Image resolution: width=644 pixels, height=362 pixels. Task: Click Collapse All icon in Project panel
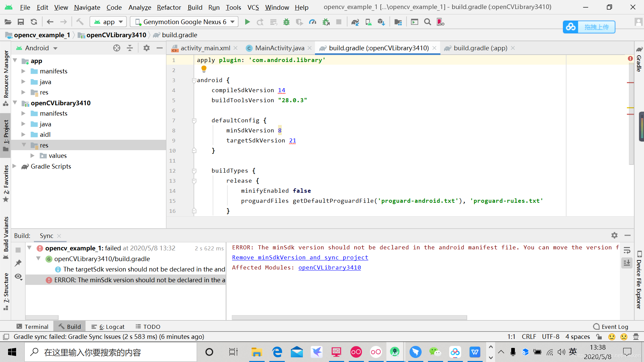pos(130,48)
